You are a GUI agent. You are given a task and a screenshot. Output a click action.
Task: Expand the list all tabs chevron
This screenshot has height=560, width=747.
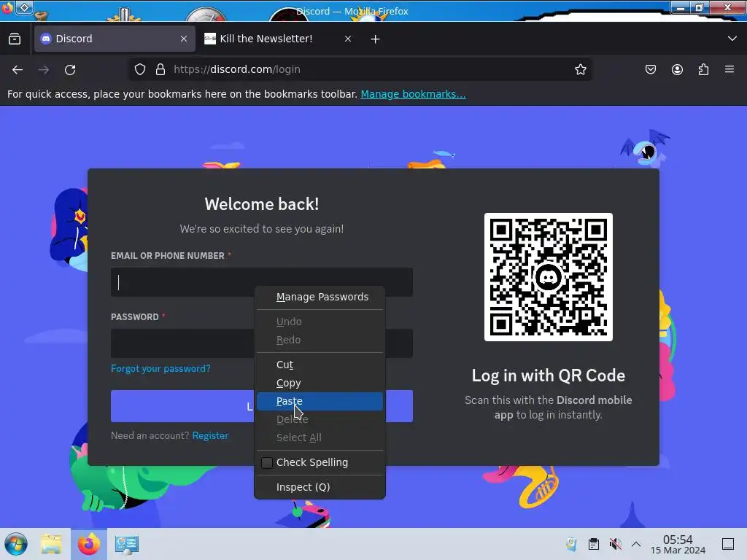(732, 39)
